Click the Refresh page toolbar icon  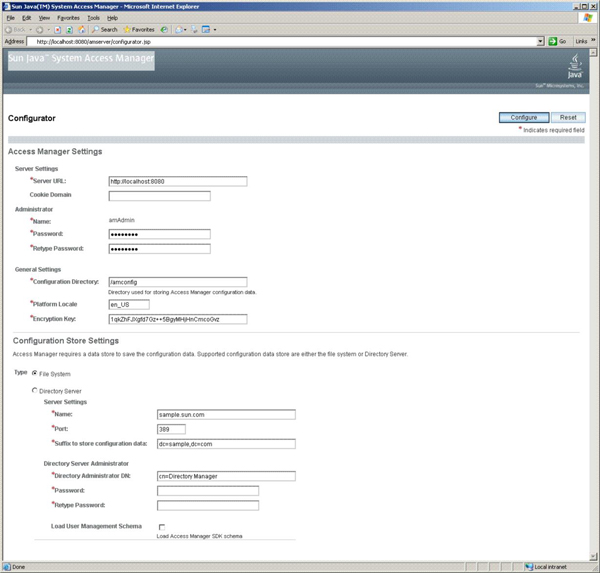tap(69, 29)
